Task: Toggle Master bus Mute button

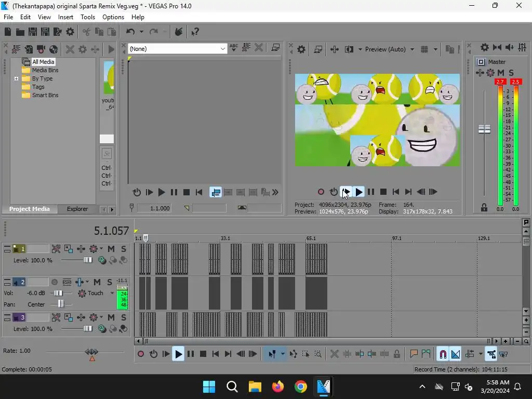Action: [x=500, y=73]
